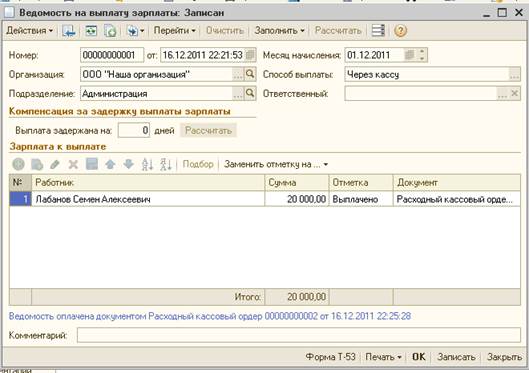Click the delete row X icon
The image size is (529, 373).
pos(73,164)
